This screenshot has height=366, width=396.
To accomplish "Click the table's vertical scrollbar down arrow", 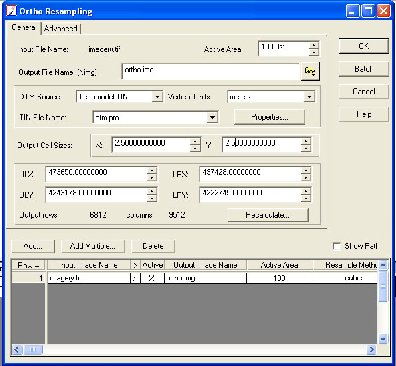I will pos(383,339).
